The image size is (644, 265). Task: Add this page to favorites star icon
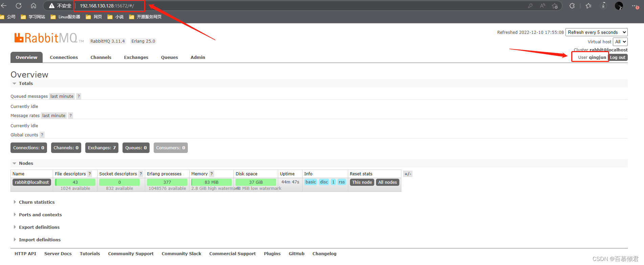555,6
